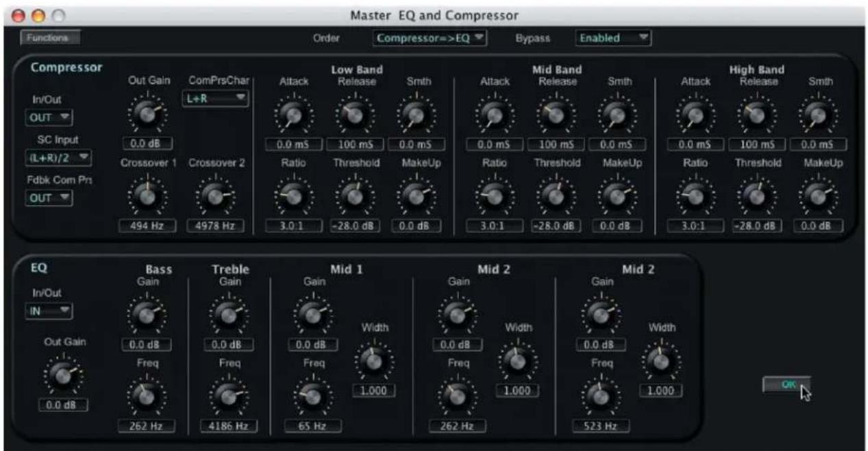868x451 pixels.
Task: Confirm settings with the OK button
Action: point(786,385)
